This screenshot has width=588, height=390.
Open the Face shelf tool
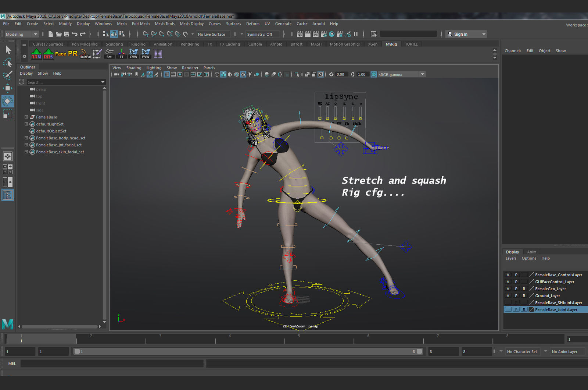click(x=61, y=54)
